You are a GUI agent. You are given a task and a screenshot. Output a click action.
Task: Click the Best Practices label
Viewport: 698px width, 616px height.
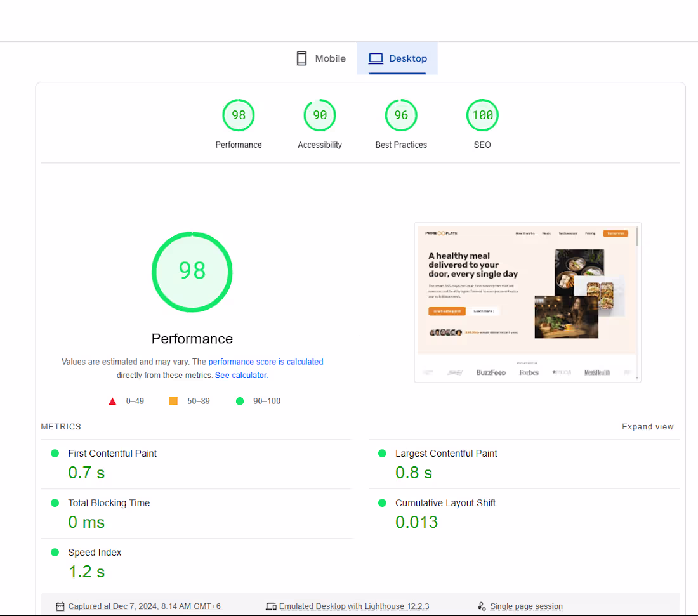401,145
